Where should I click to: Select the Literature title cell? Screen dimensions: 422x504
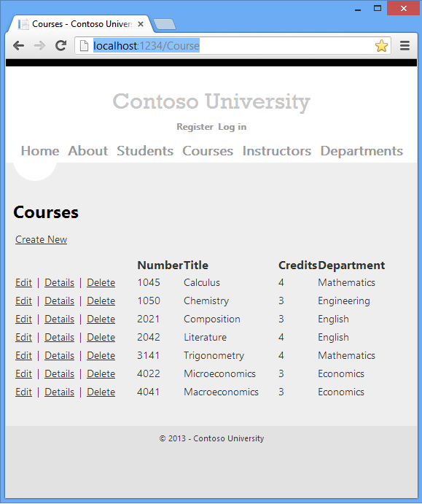click(x=206, y=338)
